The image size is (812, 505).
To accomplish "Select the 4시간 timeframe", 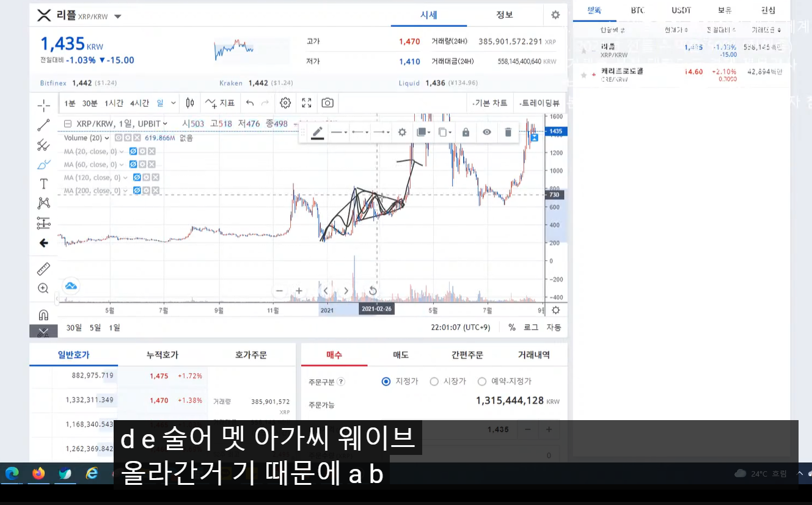I will coord(140,103).
